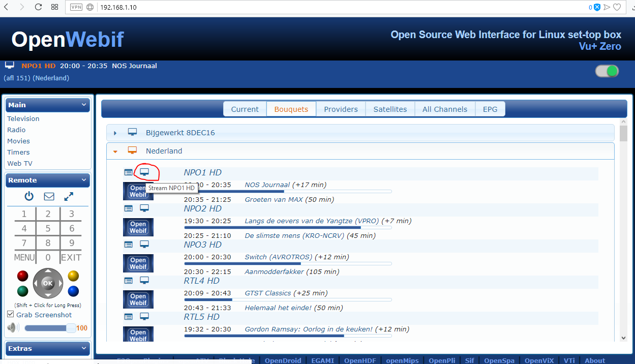Click the expand full remote arrows icon
Screen dimensions: 635x364
[69, 196]
